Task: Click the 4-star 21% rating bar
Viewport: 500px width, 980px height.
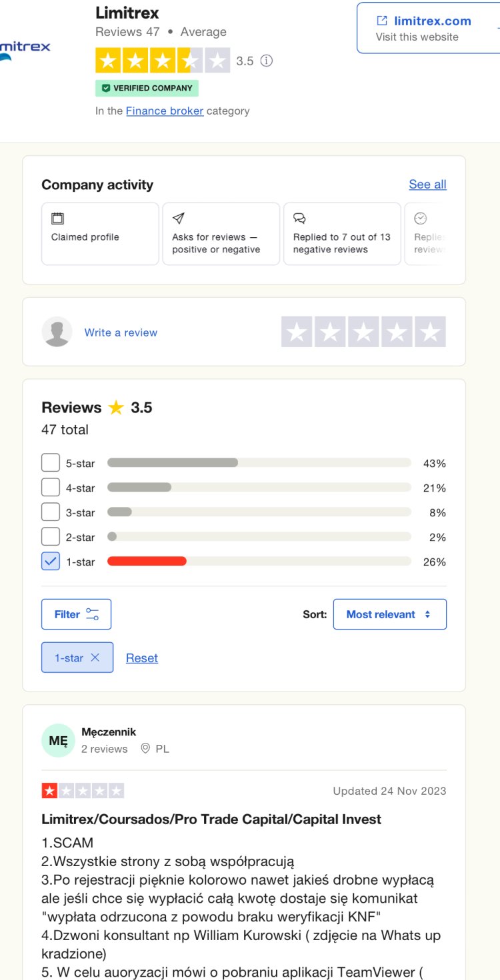Action: [259, 488]
